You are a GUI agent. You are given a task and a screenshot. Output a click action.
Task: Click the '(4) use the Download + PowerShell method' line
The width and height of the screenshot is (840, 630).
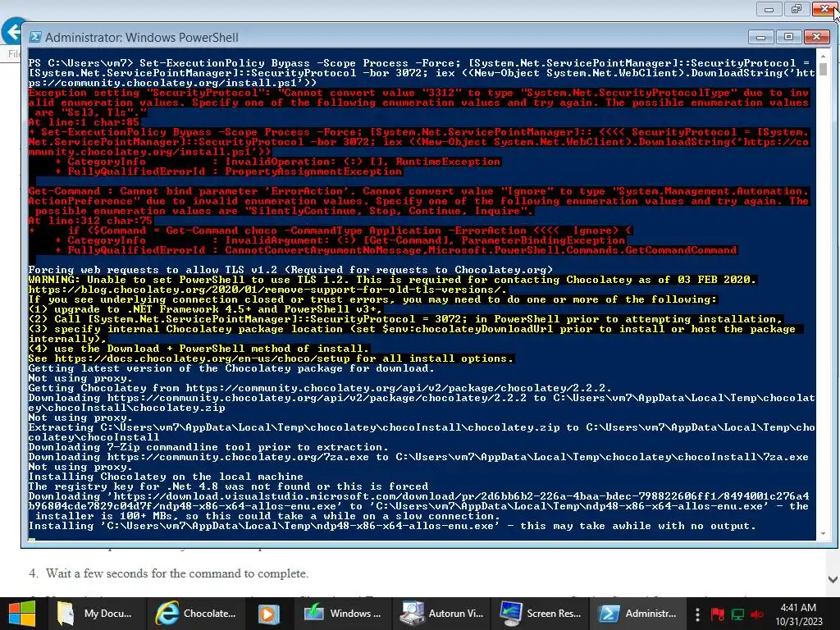[x=199, y=348]
